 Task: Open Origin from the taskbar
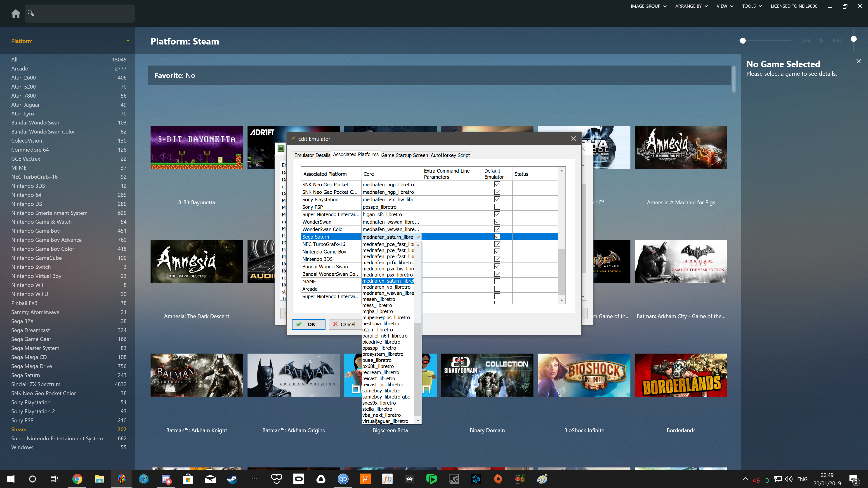click(498, 479)
